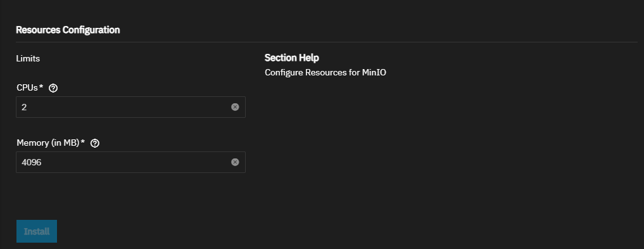Focus the Memory (in MB) input field
Screen dimensions: 644x249
tap(130, 162)
